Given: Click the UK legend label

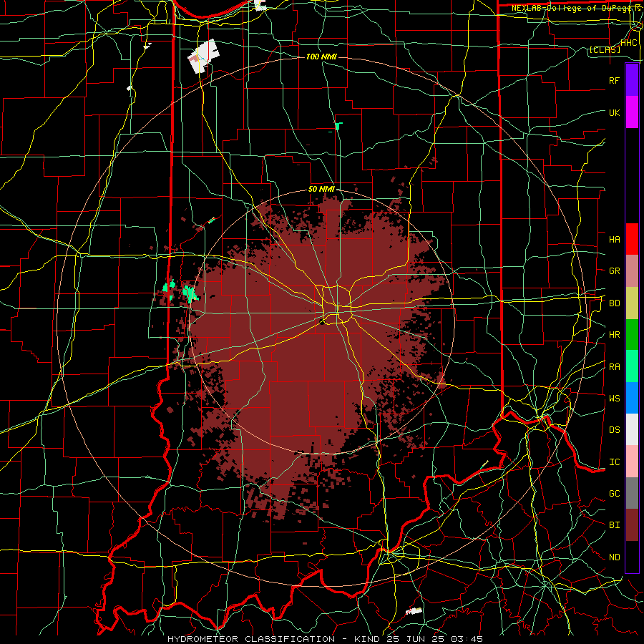Looking at the screenshot, I should 614,112.
